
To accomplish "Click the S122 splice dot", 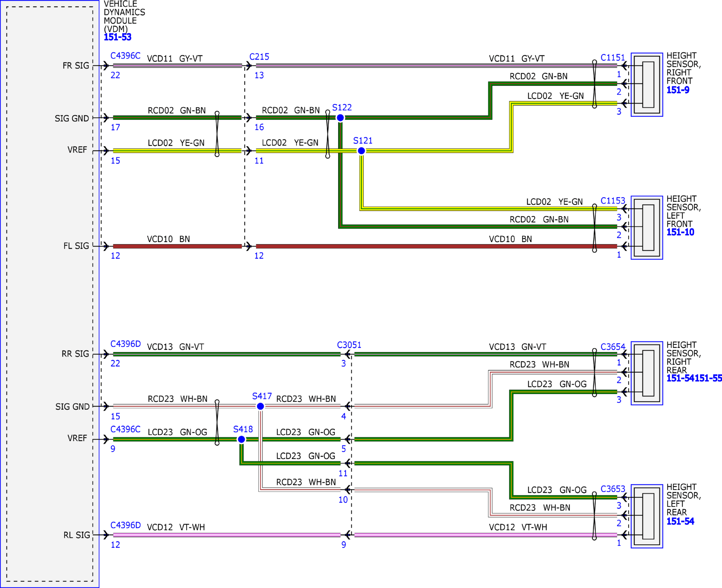I will tap(340, 118).
